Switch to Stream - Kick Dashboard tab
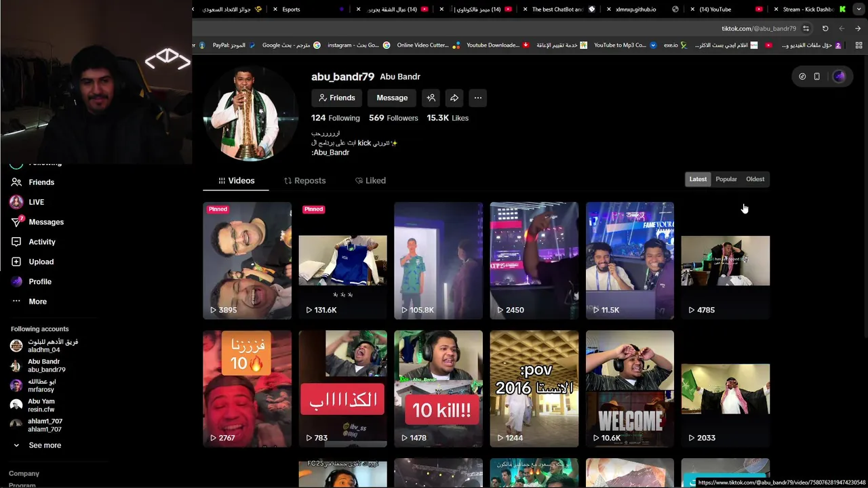868x488 pixels. coord(808,9)
